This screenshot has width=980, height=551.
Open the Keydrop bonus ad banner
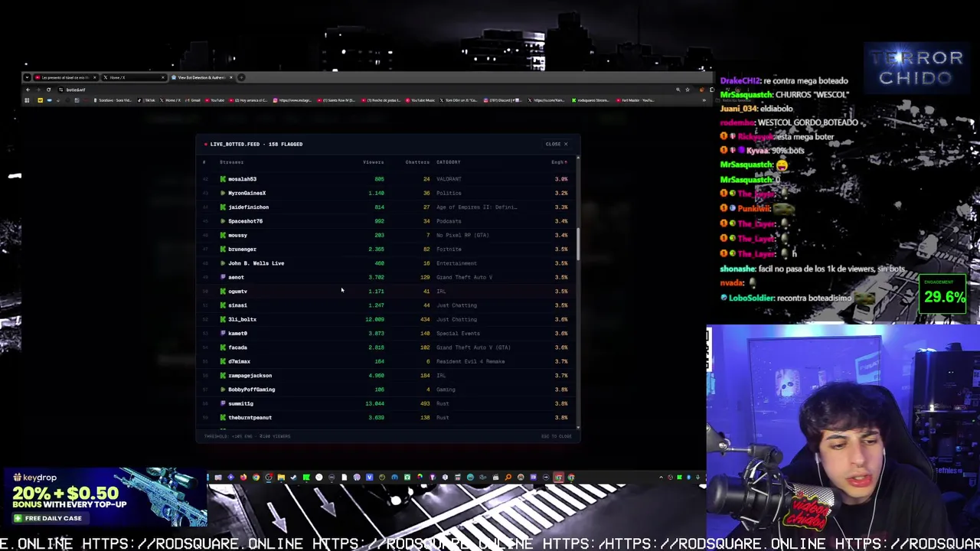(104, 497)
